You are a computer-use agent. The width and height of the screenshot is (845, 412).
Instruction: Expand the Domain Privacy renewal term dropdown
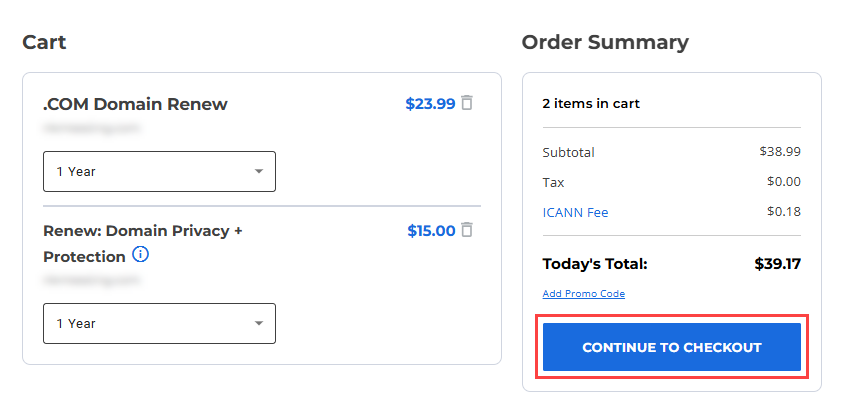(159, 323)
